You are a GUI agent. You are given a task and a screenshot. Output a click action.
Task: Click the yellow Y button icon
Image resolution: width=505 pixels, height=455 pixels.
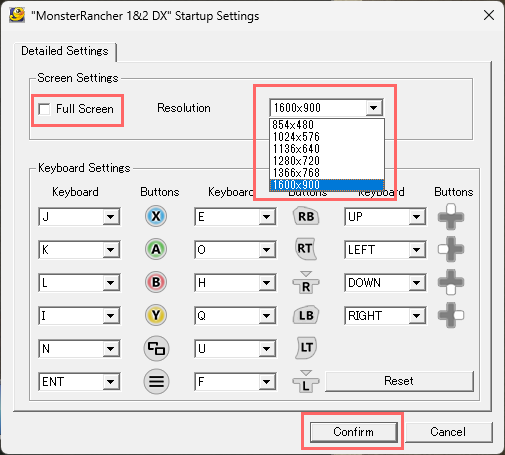click(x=156, y=315)
